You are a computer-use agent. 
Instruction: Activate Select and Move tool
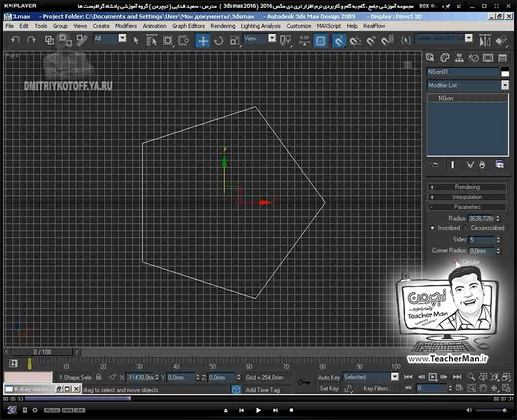pyautogui.click(x=203, y=41)
